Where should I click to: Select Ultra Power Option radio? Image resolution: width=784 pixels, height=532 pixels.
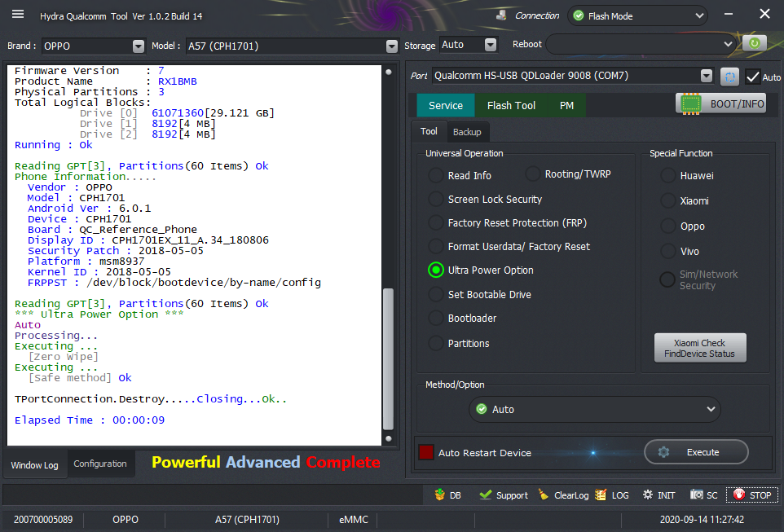pyautogui.click(x=435, y=270)
